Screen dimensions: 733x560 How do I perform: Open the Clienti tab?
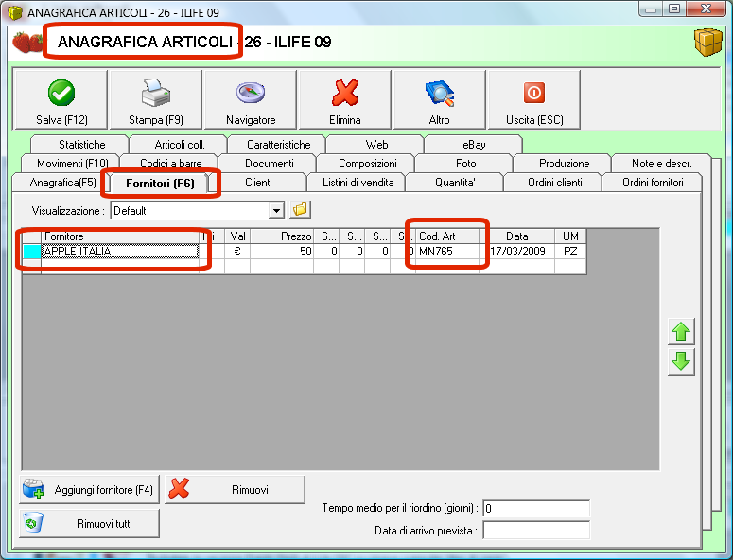coord(258,183)
